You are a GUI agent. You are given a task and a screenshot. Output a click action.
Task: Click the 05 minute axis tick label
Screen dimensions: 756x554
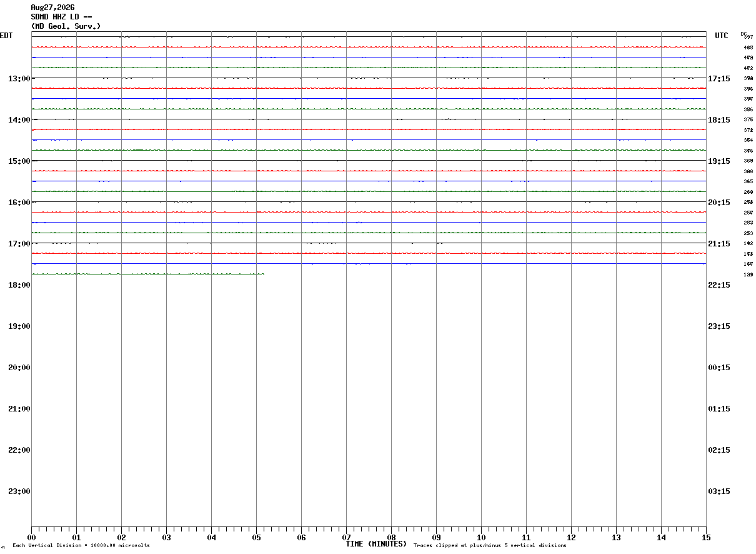pyautogui.click(x=256, y=537)
